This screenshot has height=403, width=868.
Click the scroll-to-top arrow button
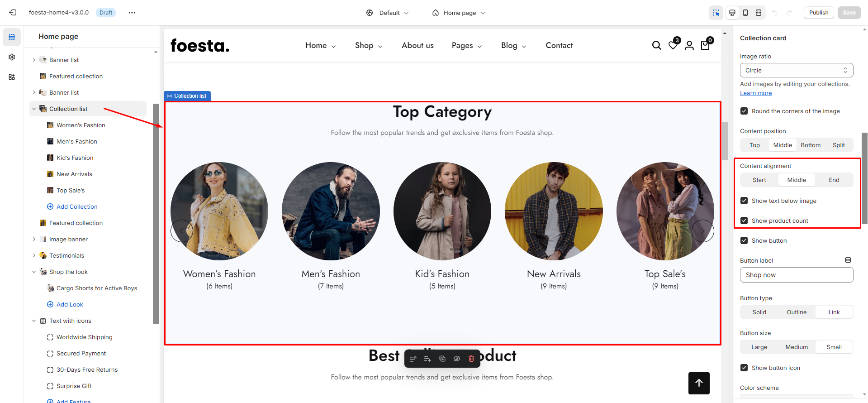click(699, 383)
